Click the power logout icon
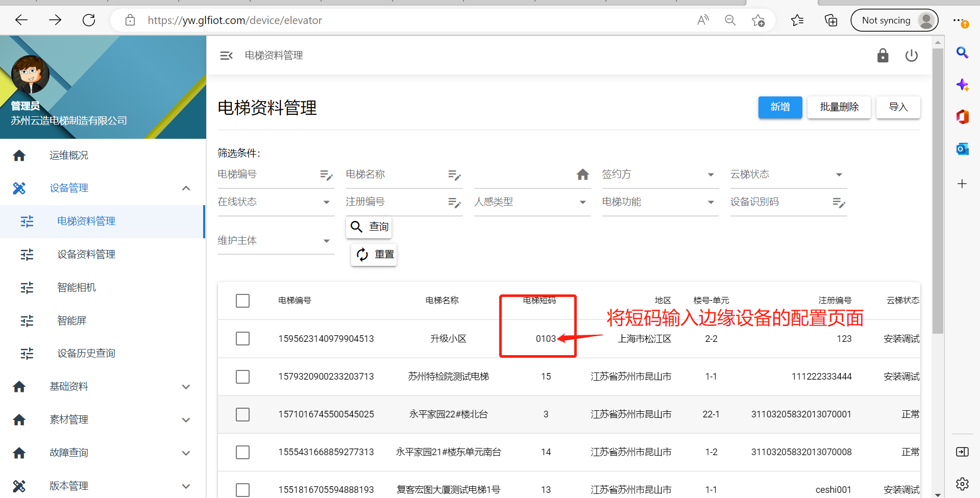This screenshot has width=980, height=498. click(911, 56)
